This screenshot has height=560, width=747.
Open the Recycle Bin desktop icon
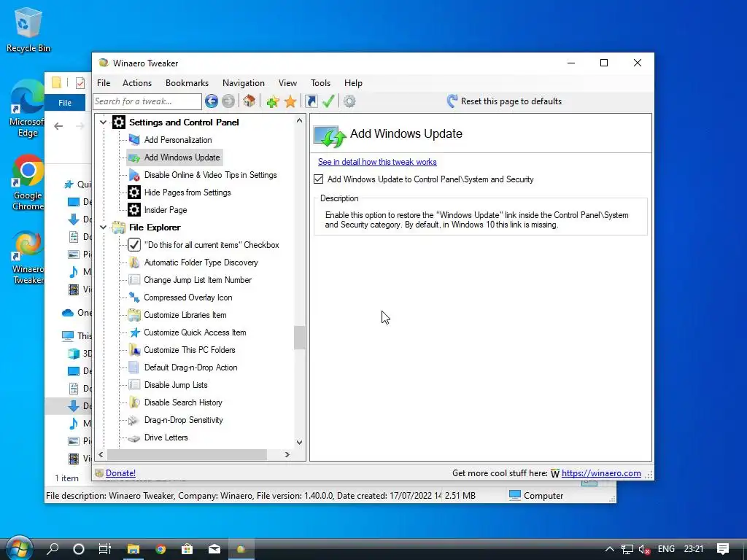pos(28,29)
